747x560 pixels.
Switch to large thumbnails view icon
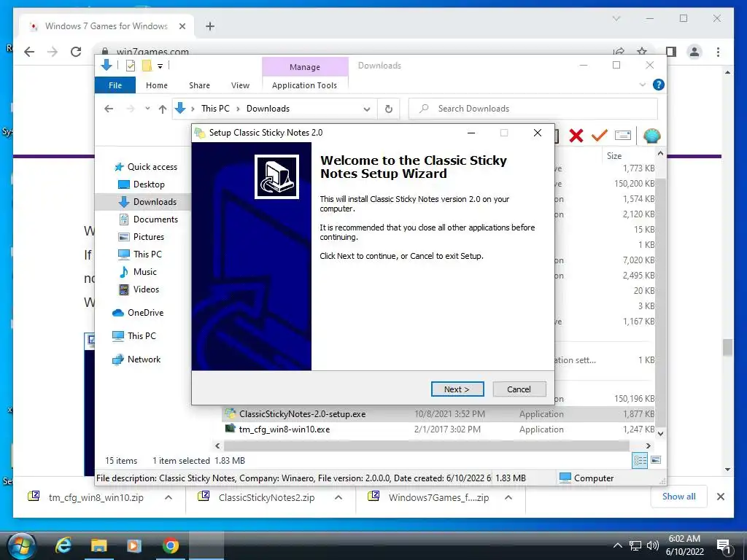[x=656, y=460]
